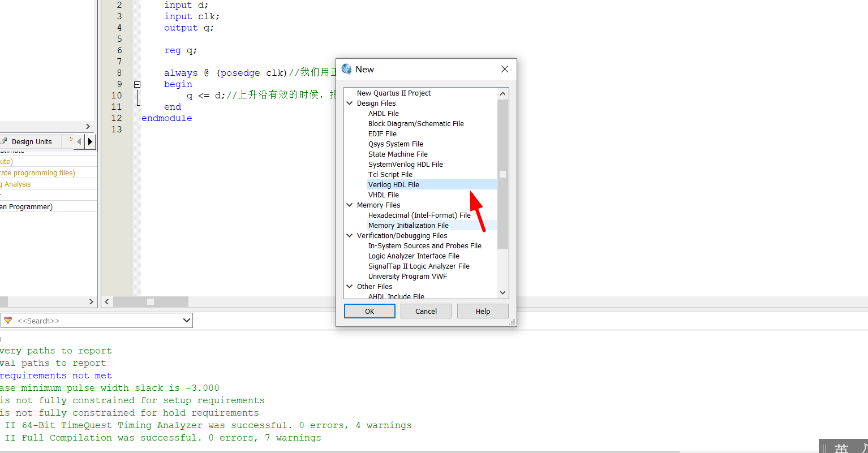Close the New dialog with X button
The image size is (868, 453).
pyautogui.click(x=505, y=69)
